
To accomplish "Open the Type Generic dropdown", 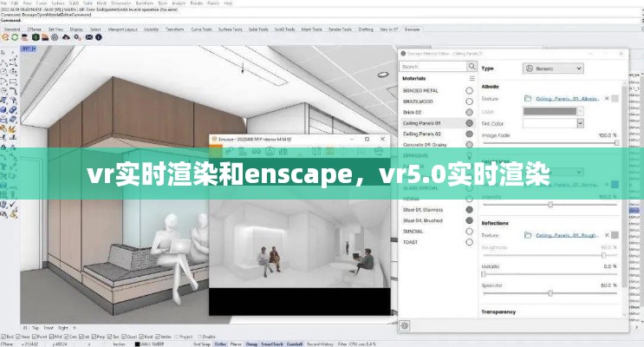I will (x=554, y=68).
